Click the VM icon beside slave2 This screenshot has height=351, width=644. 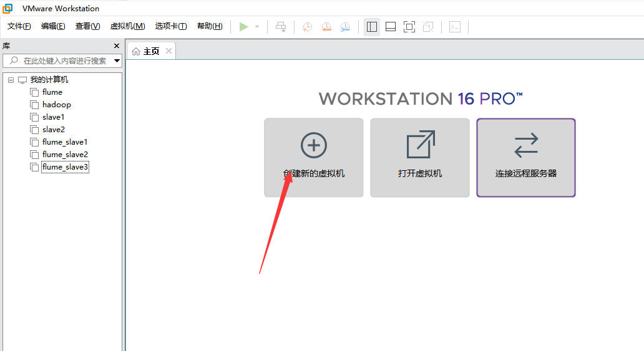tap(34, 130)
